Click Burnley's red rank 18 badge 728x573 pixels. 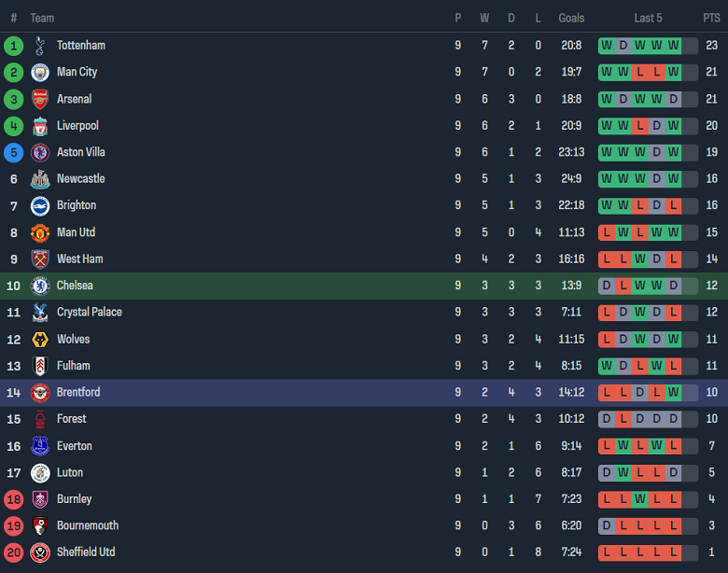click(x=13, y=499)
